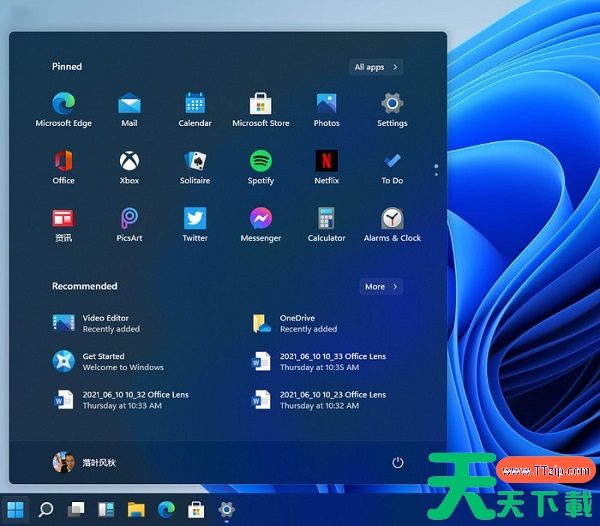
Task: Open Search from the taskbar
Action: pyautogui.click(x=46, y=510)
